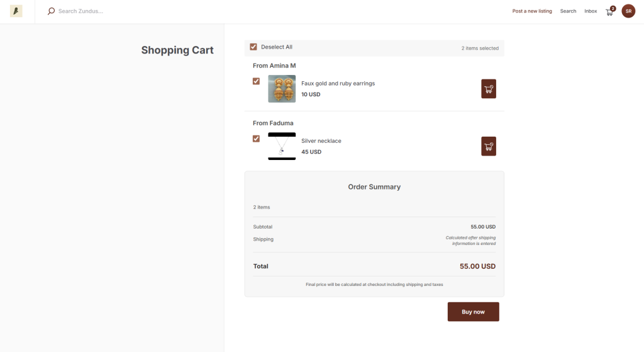Click the Zundus logo icon
This screenshot has height=352, width=644.
click(16, 11)
